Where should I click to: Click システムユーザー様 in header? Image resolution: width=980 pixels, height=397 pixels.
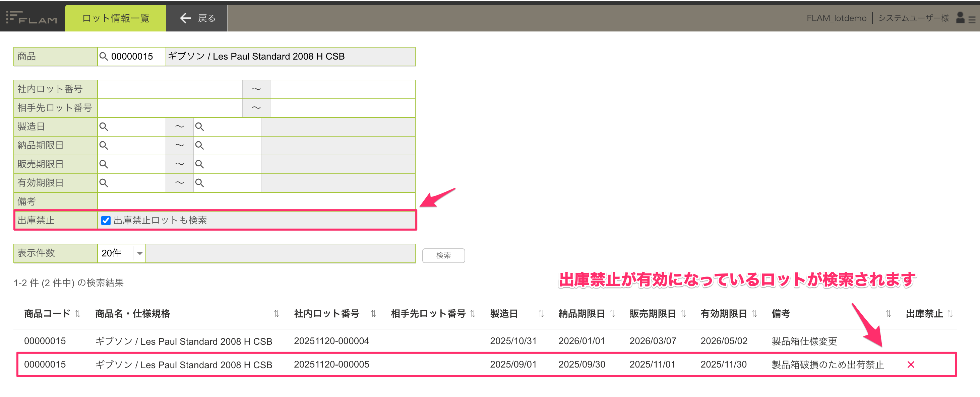tap(913, 18)
